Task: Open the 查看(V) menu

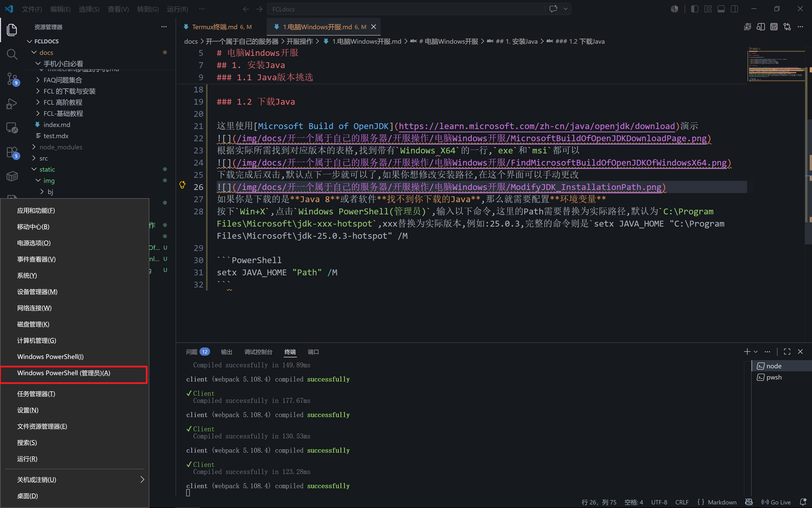Action: (x=118, y=9)
